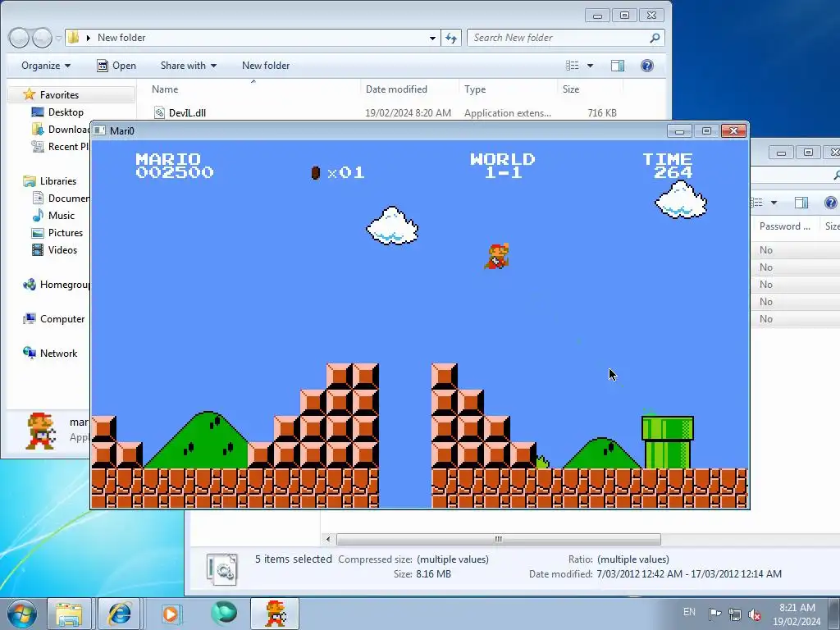
Task: Click the Network globe icon
Action: 30,353
